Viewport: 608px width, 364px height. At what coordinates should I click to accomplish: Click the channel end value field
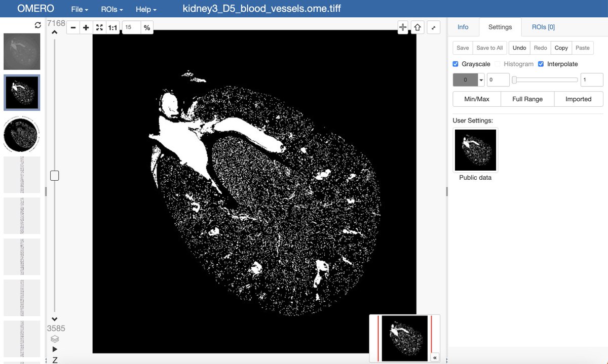(x=592, y=80)
